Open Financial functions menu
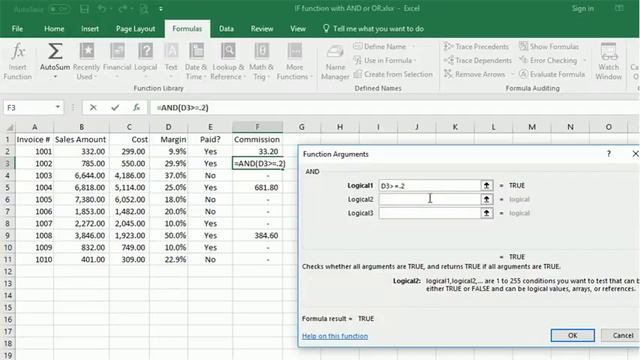This screenshot has height=360, width=640. 117,61
